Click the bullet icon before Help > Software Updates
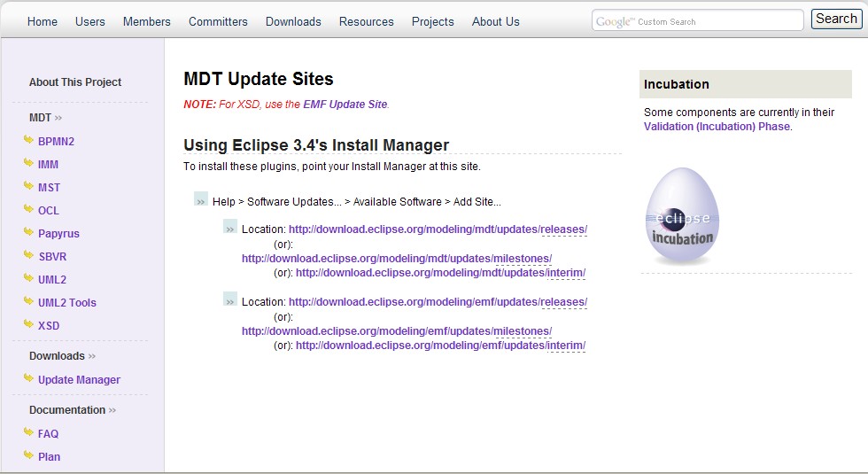868x474 pixels. coord(201,200)
